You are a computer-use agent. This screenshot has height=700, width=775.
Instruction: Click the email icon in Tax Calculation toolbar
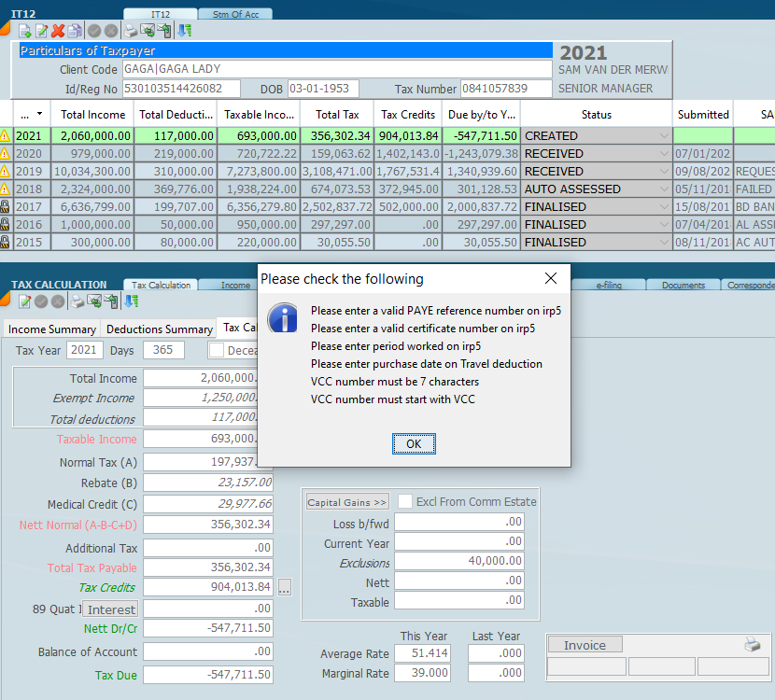(x=94, y=301)
